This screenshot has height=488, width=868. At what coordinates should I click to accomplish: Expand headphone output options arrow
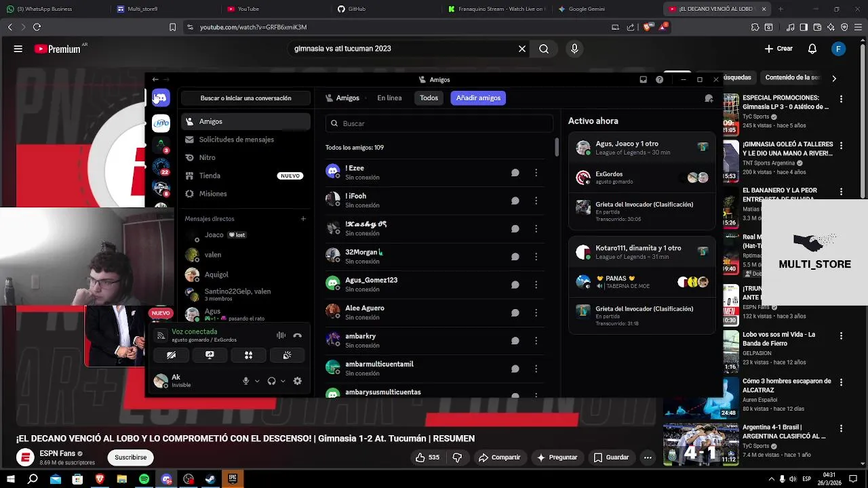[x=283, y=381]
